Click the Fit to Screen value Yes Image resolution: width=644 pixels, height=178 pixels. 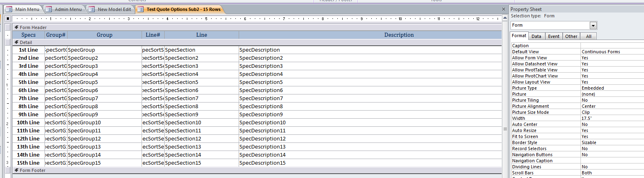612,136
